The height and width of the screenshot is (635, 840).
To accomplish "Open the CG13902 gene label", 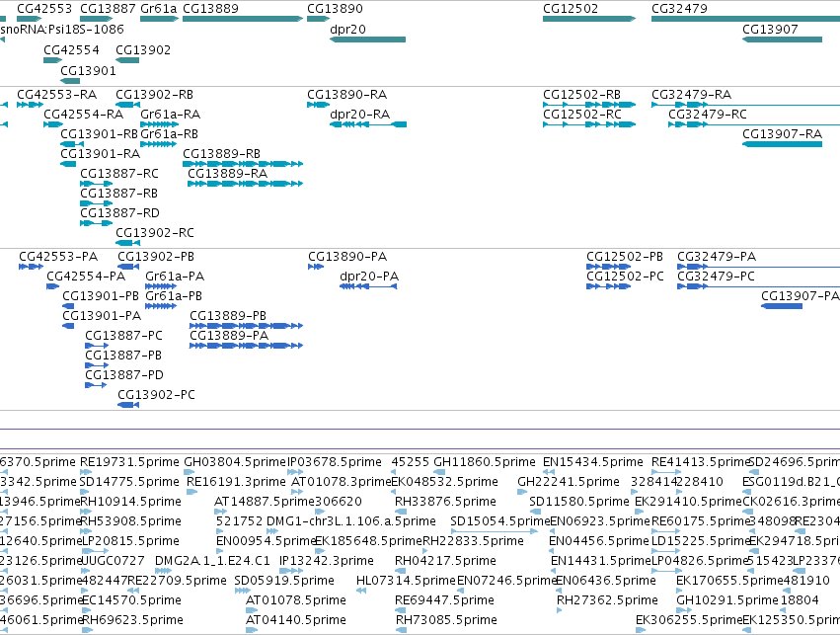I will (x=143, y=49).
